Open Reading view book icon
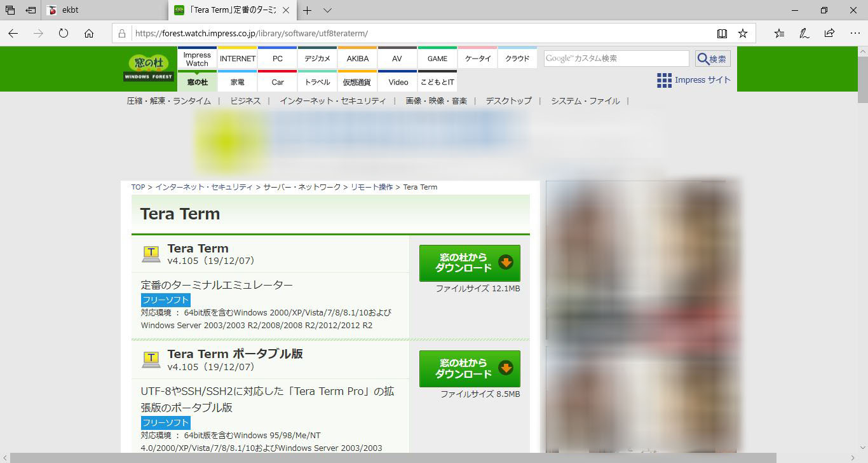This screenshot has width=868, height=463. click(722, 33)
